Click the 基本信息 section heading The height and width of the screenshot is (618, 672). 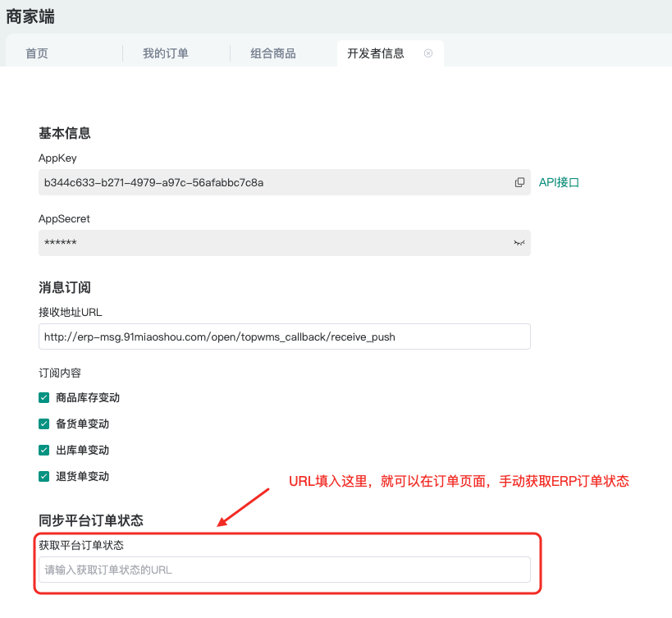click(x=64, y=133)
